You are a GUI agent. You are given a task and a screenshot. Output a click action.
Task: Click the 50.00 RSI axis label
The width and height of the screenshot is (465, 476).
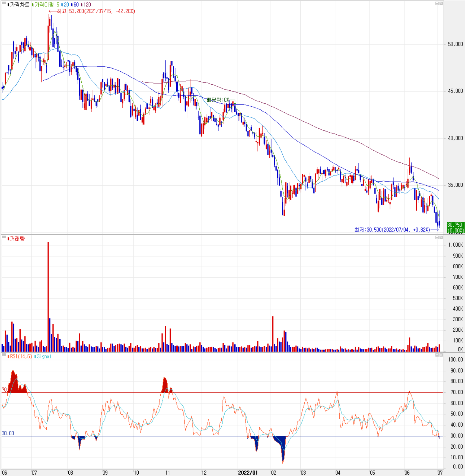pos(457,414)
